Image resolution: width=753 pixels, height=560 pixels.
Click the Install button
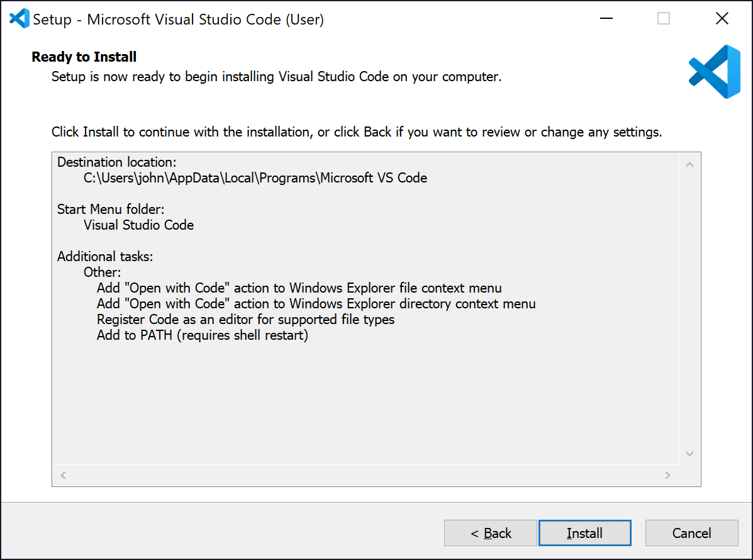[584, 532]
